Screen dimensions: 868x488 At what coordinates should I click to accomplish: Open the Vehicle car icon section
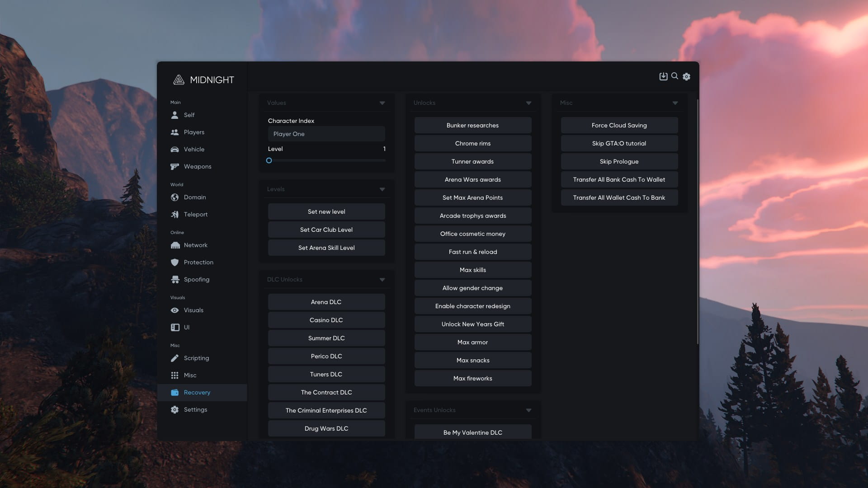pos(175,150)
